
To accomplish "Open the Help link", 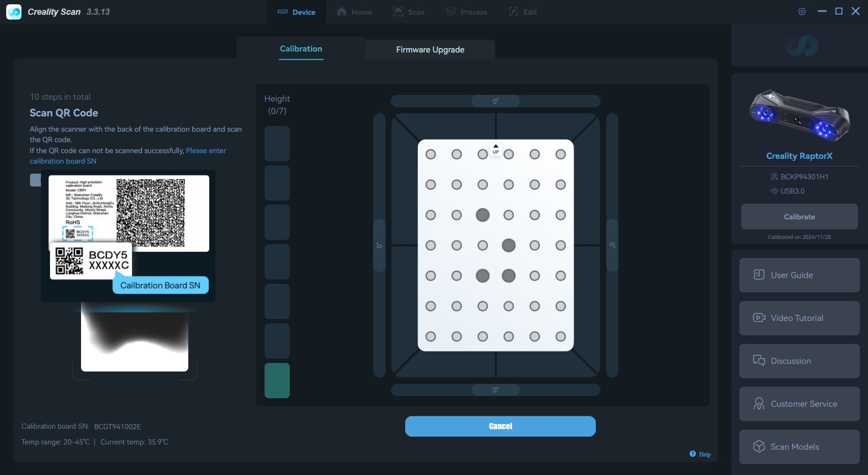I will 705,454.
